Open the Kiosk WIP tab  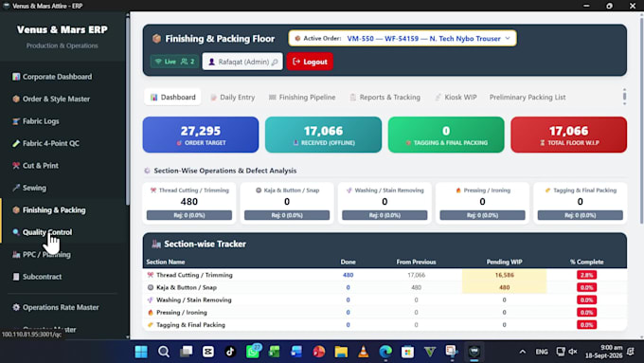coord(456,98)
